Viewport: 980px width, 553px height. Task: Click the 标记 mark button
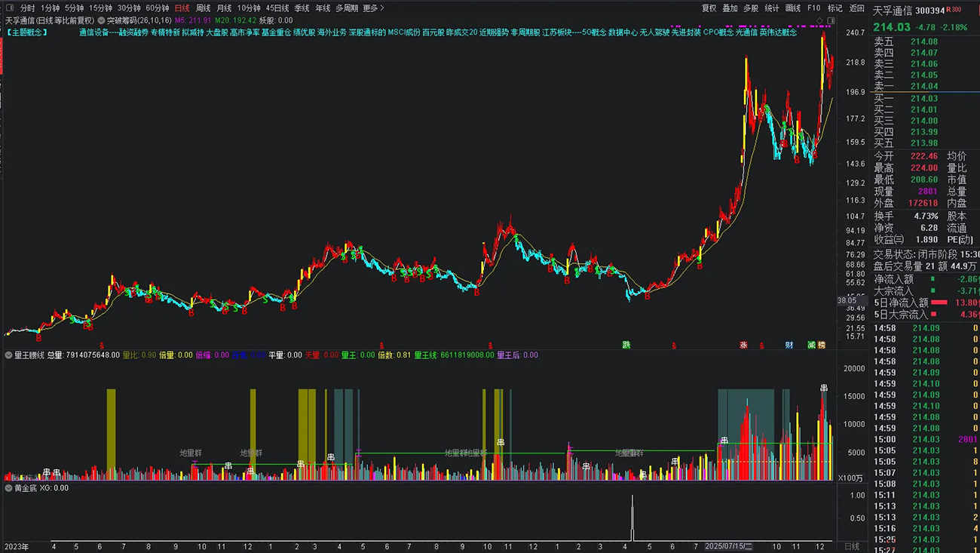point(835,8)
